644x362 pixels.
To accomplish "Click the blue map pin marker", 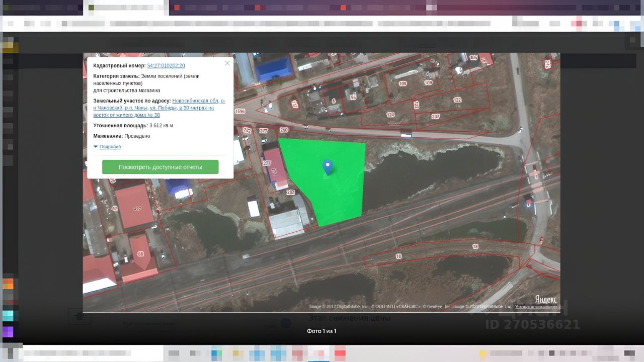I will pyautogui.click(x=328, y=167).
